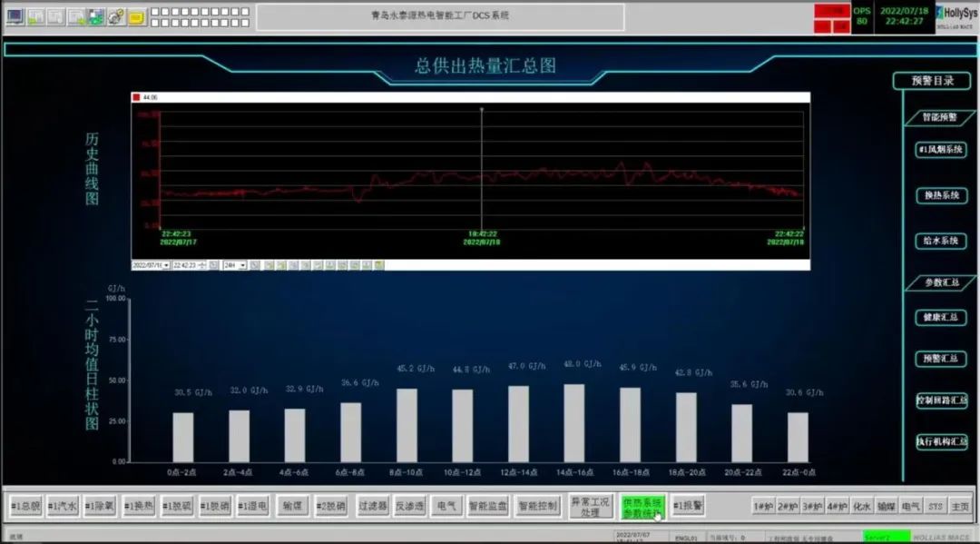The image size is (980, 544).
Task: Open the trend chart date dropdown
Action: tap(166, 265)
